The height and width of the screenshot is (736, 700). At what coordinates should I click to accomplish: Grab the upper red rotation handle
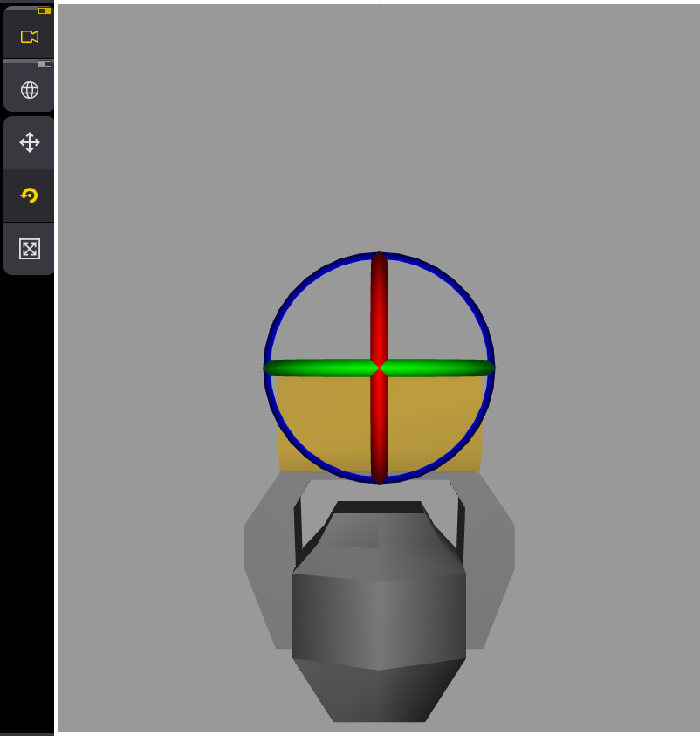pyautogui.click(x=379, y=306)
